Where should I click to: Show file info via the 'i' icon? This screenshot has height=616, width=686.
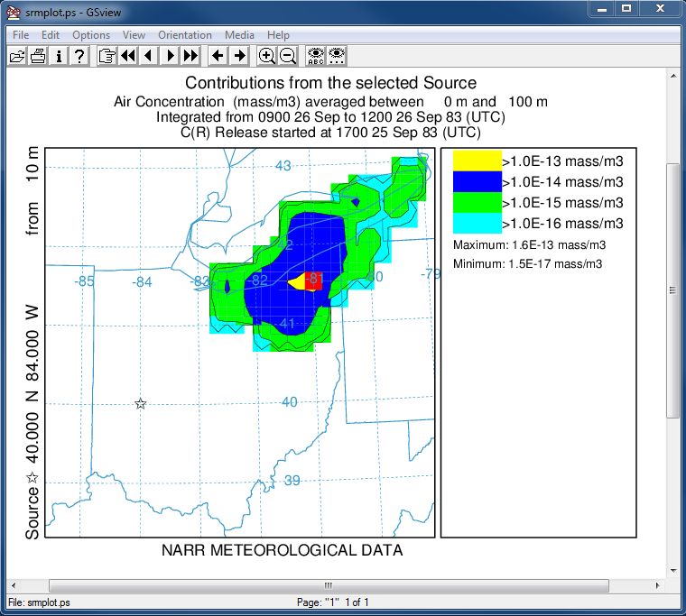(59, 56)
